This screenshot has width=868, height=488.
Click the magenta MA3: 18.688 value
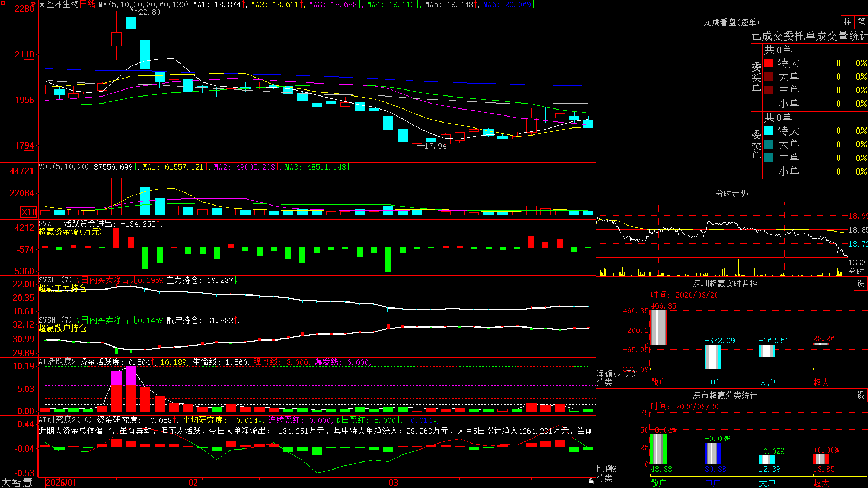pos(333,4)
